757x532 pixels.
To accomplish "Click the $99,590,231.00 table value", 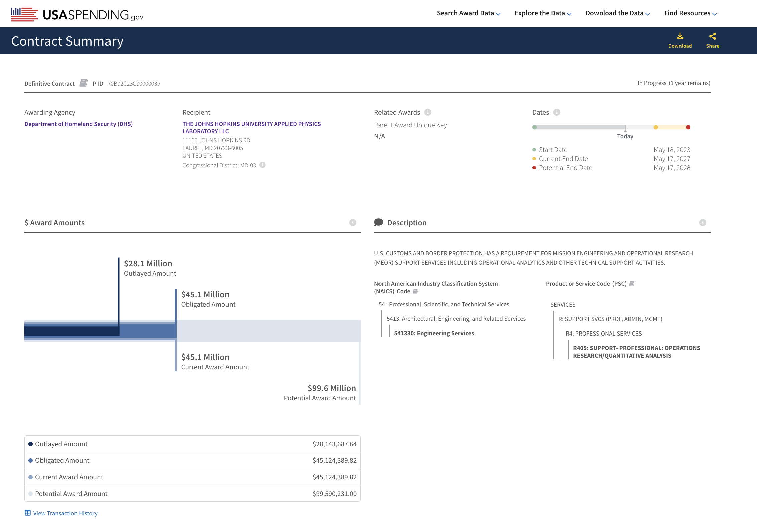I will tap(334, 494).
